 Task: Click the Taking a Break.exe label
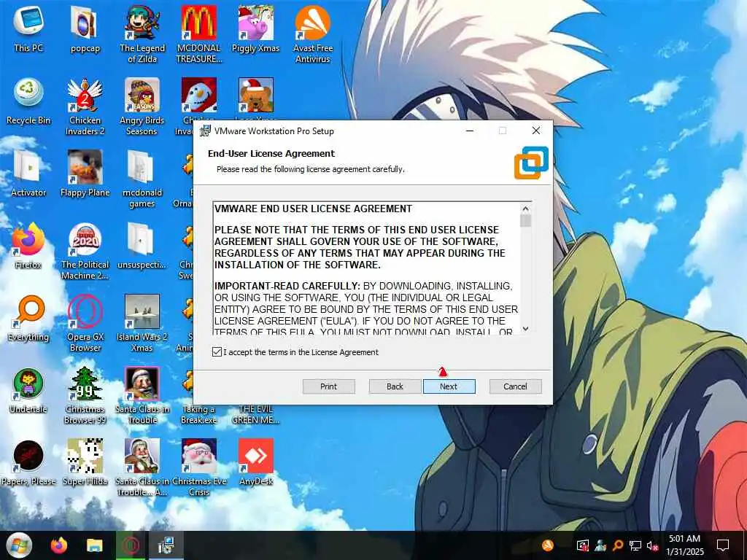(198, 414)
